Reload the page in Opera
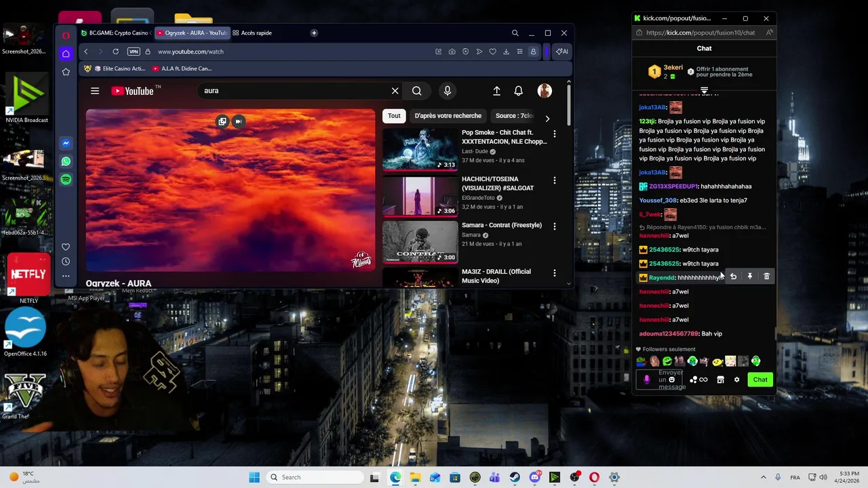The width and height of the screenshot is (868, 488). click(x=115, y=52)
